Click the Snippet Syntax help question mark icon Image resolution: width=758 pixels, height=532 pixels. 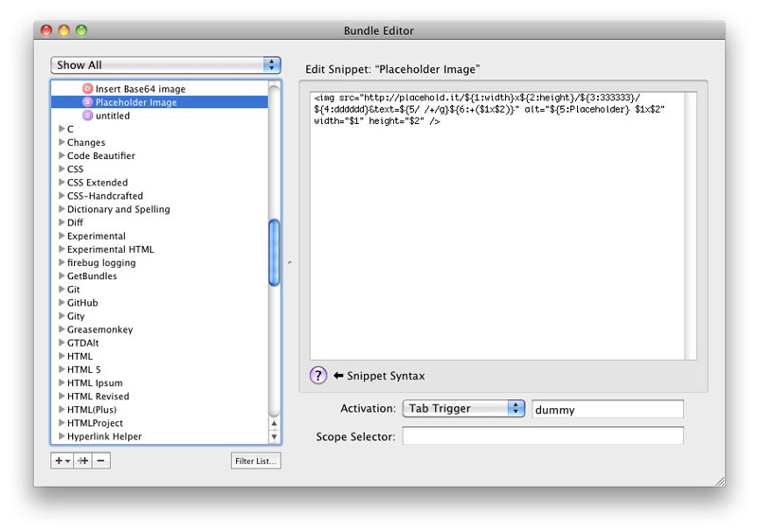[x=318, y=375]
